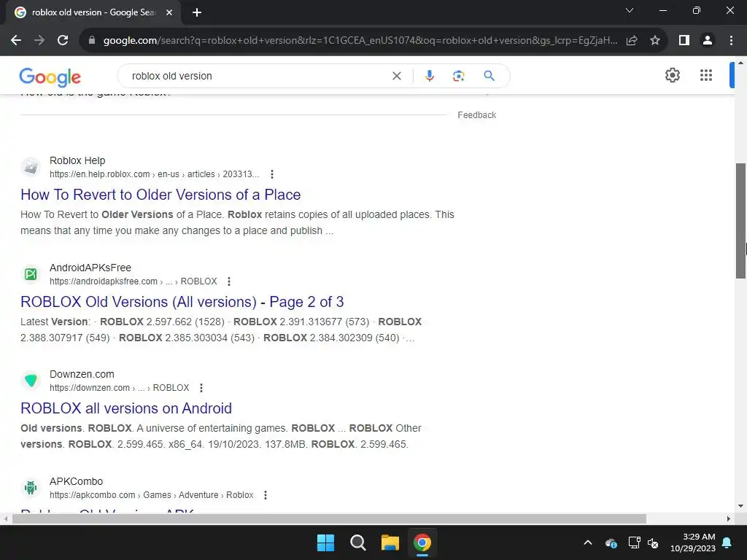Click the browser forward arrow
The image size is (747, 560).
39,41
